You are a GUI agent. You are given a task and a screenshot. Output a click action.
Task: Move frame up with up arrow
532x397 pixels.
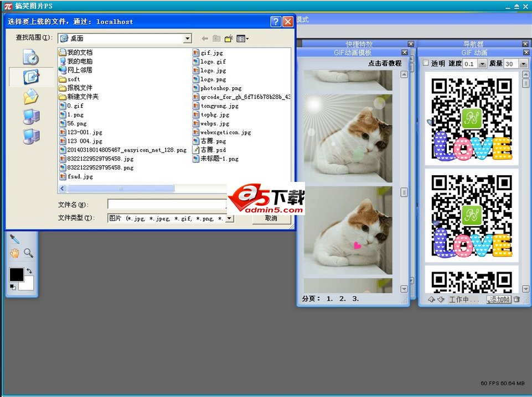click(431, 300)
